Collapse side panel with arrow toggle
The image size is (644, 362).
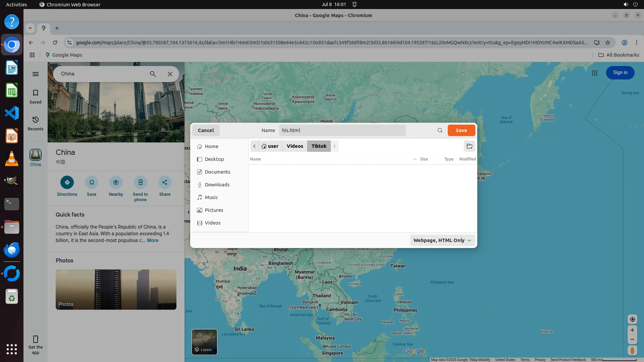(x=188, y=212)
